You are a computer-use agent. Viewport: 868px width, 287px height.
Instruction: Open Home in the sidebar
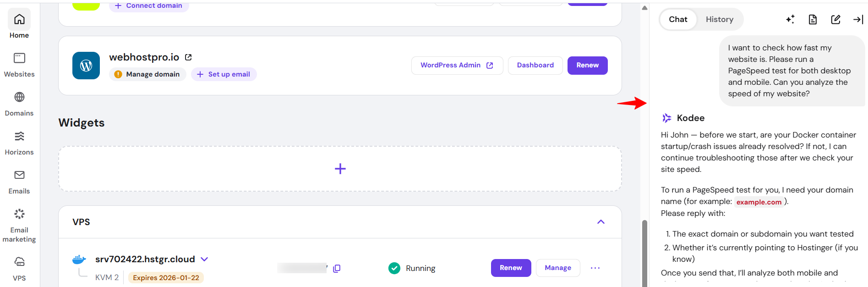point(19,24)
